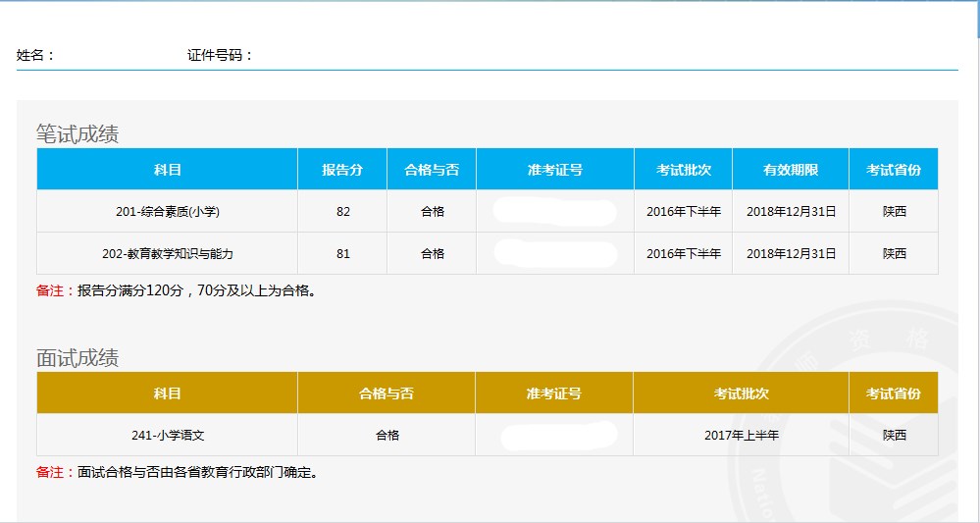Click 考试省份 header in 笔试成绩 table
The width and height of the screenshot is (980, 523).
pos(894,170)
